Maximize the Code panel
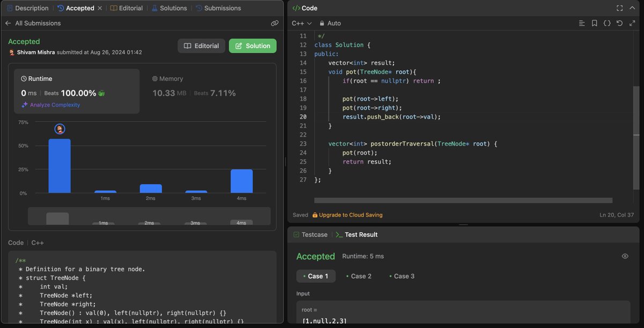The image size is (644, 328). (x=619, y=8)
